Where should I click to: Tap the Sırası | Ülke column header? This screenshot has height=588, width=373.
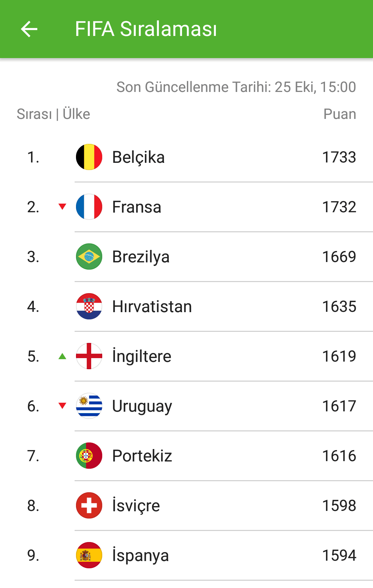tap(54, 114)
